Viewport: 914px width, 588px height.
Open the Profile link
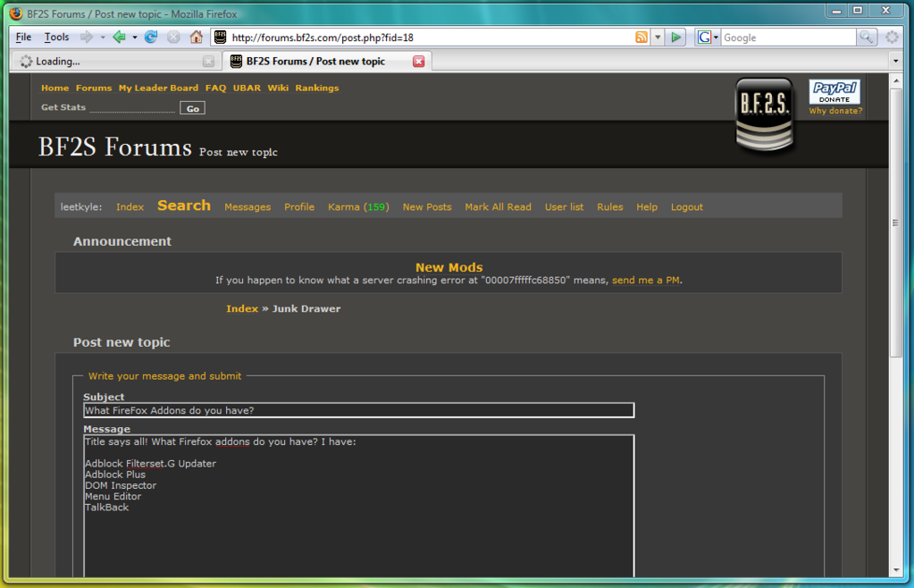point(299,207)
